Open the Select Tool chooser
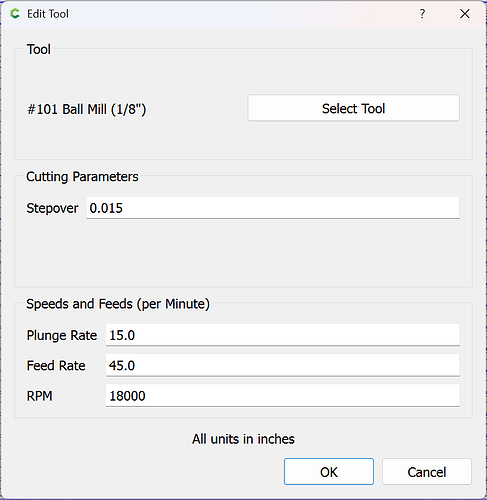The height and width of the screenshot is (500, 487). pos(354,108)
